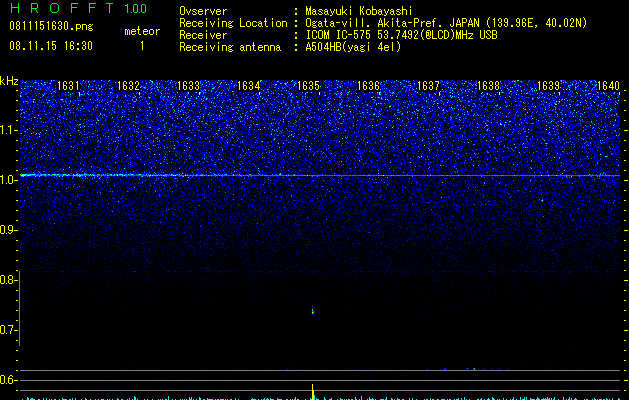Click the yellow spike in the bottom signal graph
Image resolution: width=629 pixels, height=400 pixels.
click(313, 391)
